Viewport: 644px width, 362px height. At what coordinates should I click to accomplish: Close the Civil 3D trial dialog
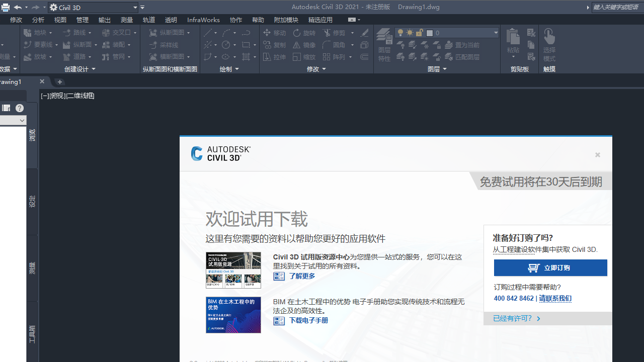[x=598, y=155]
